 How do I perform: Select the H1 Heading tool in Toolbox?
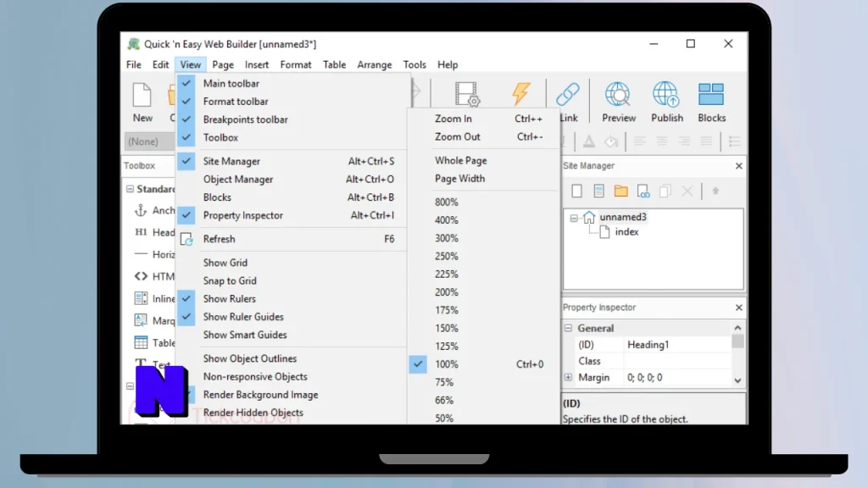tap(154, 232)
